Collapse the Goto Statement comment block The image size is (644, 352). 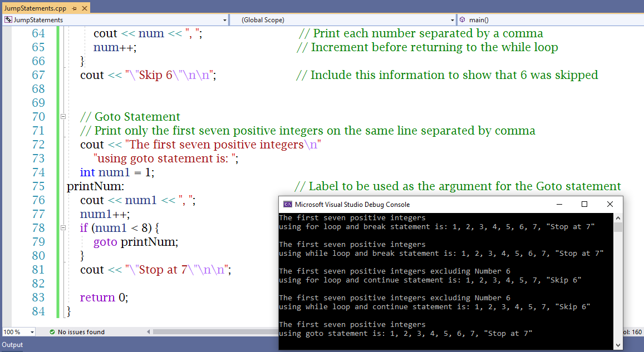tap(63, 117)
